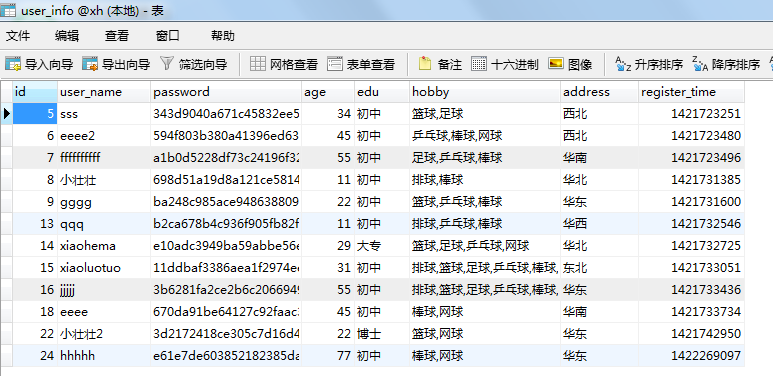Open the 窗口 menu
The width and height of the screenshot is (773, 376).
[168, 36]
